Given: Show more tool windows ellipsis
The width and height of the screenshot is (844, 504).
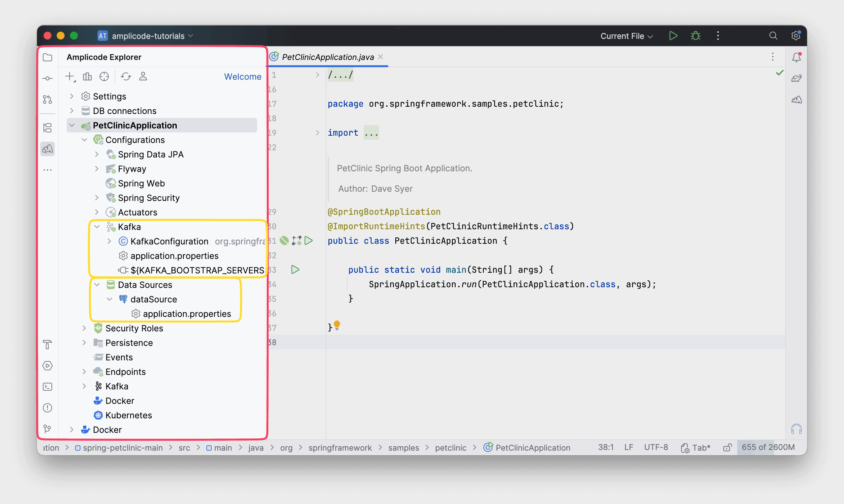Looking at the screenshot, I should (x=47, y=170).
